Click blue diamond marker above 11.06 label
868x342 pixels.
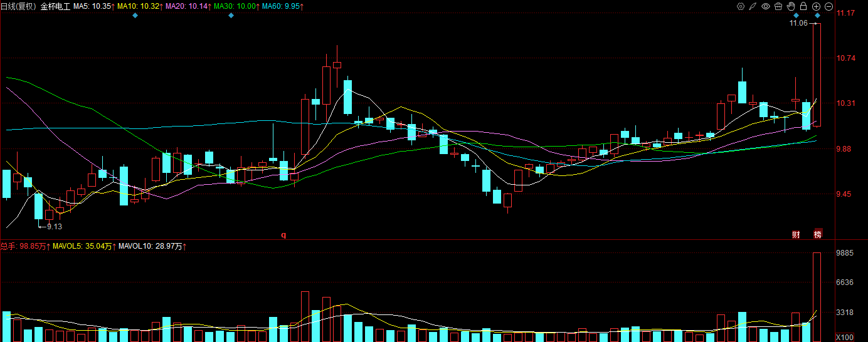click(x=796, y=16)
